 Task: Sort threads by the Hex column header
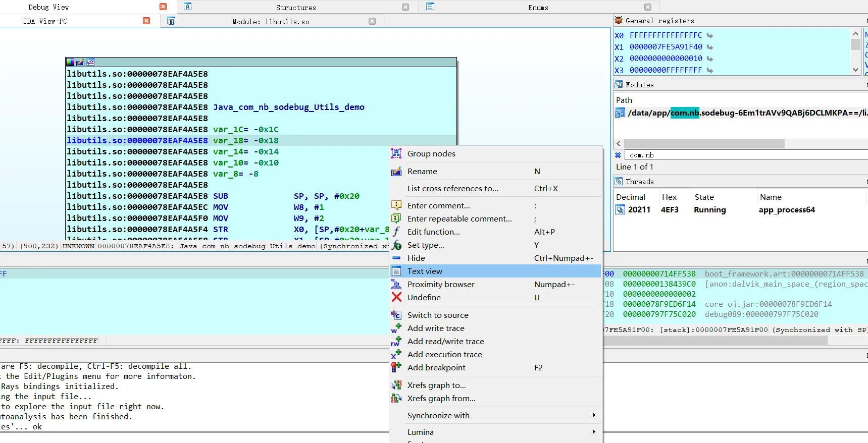[x=669, y=197]
